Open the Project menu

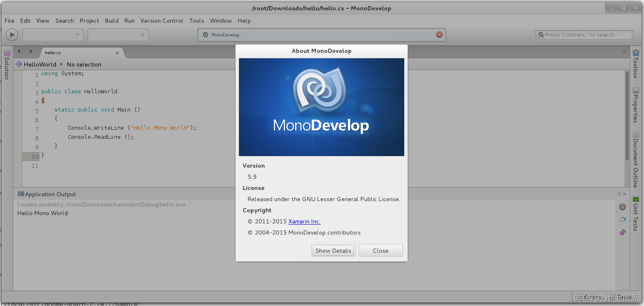(x=89, y=21)
